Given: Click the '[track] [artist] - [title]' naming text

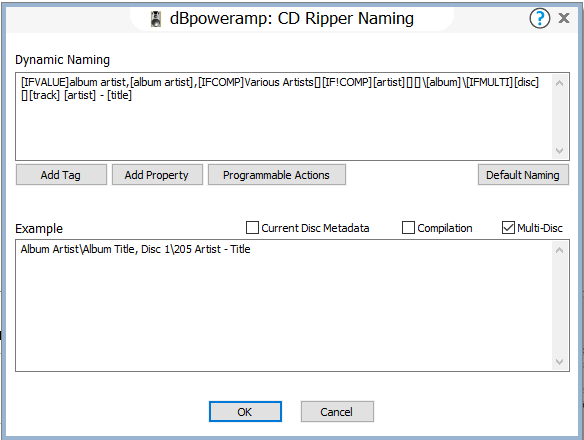Looking at the screenshot, I should [x=80, y=95].
